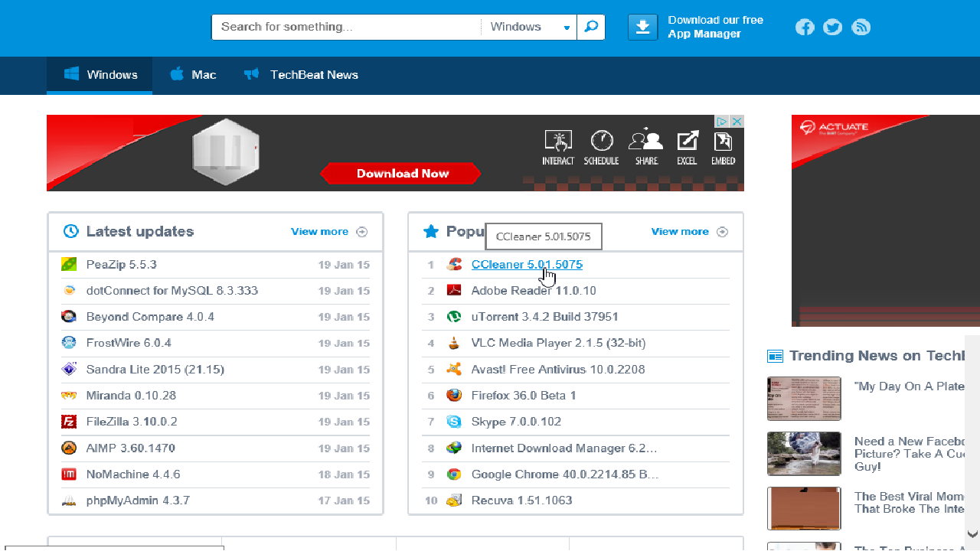Click the VLC Media Player cone icon

(x=453, y=343)
